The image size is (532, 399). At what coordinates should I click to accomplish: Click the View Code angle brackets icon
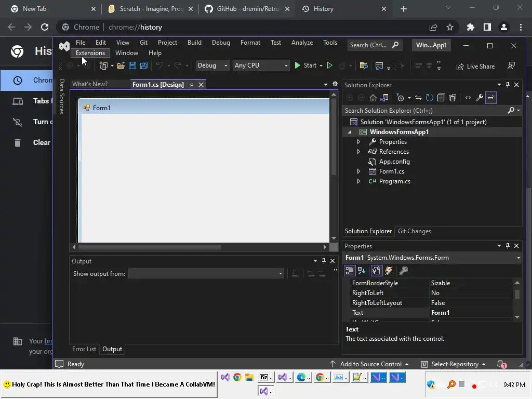pyautogui.click(x=468, y=98)
